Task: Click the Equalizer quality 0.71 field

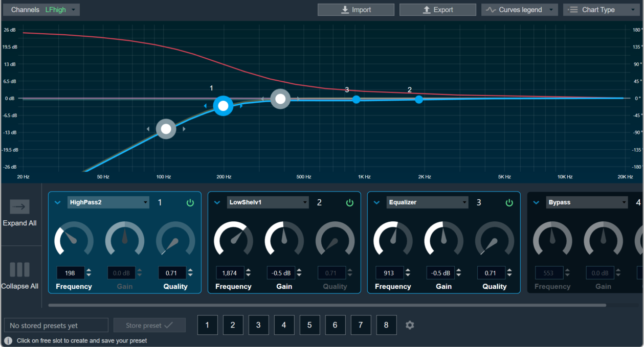Action: pyautogui.click(x=491, y=273)
